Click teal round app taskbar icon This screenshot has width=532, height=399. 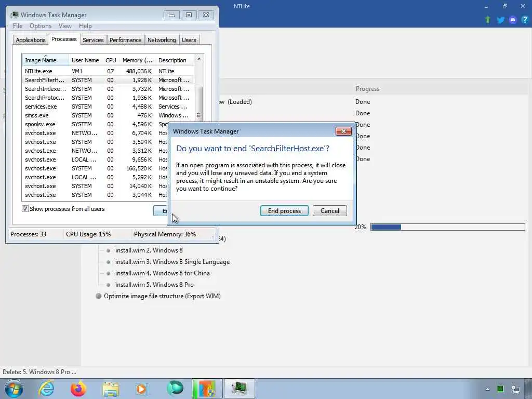click(175, 389)
